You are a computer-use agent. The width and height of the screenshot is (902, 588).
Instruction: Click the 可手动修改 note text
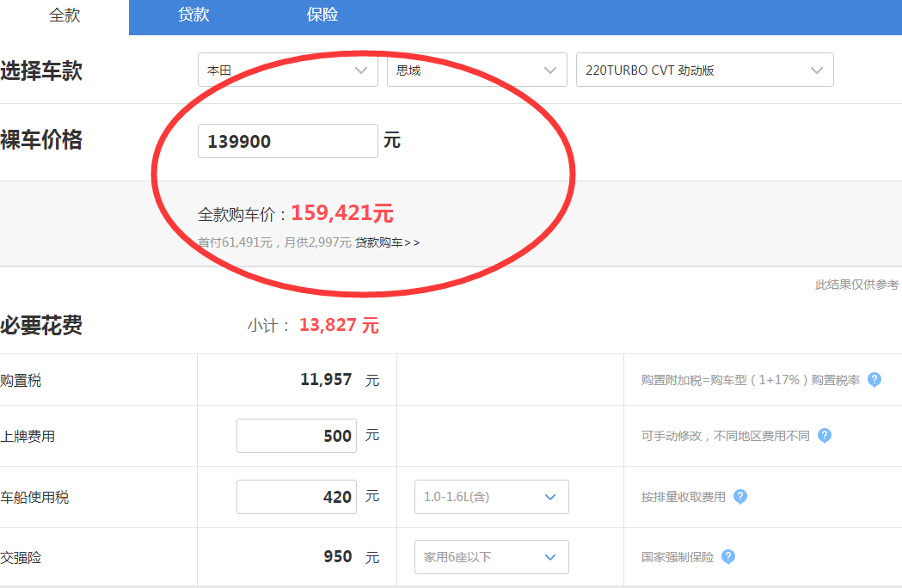726,436
